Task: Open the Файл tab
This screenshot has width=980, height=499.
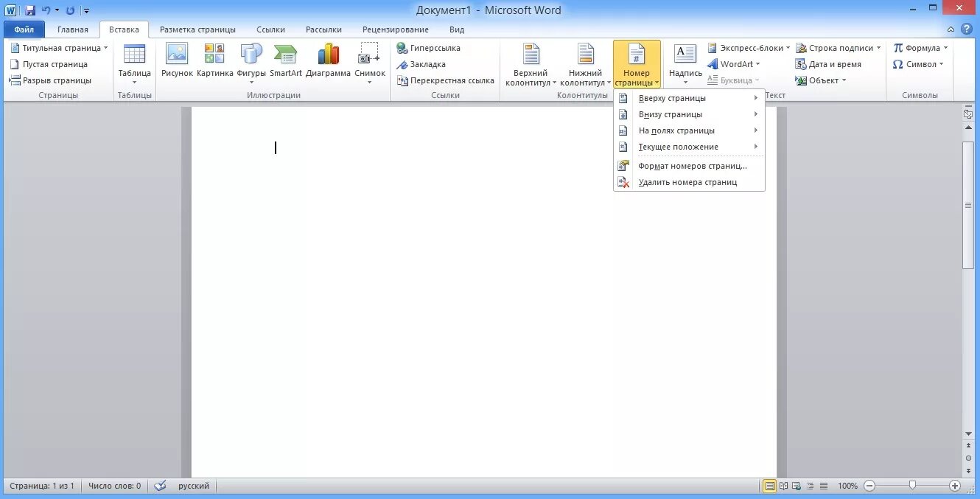Action: 24,29
